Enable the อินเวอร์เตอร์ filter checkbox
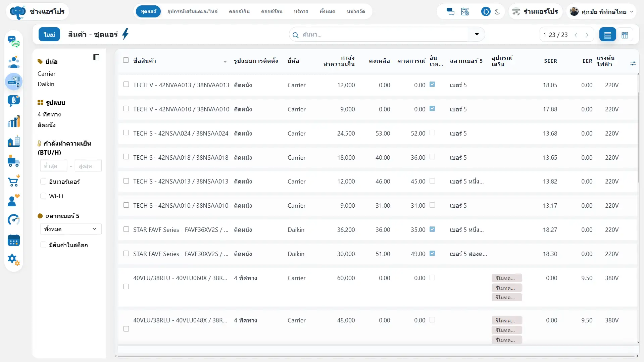The width and height of the screenshot is (644, 362). (x=43, y=182)
